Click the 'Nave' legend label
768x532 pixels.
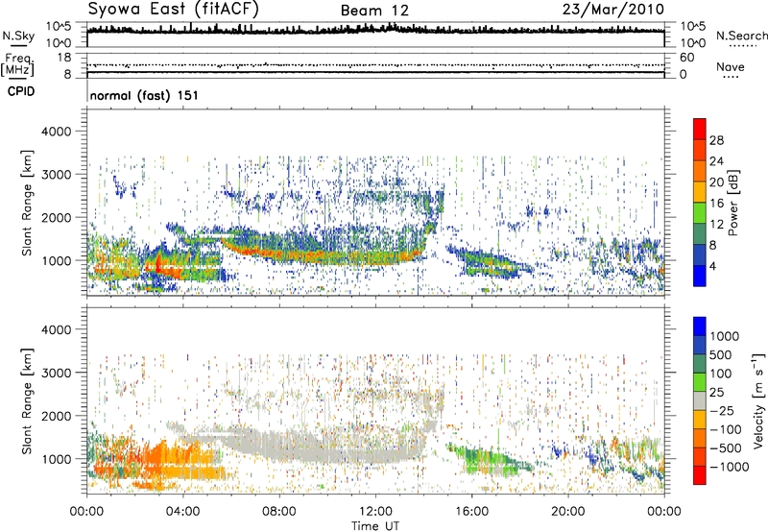pyautogui.click(x=731, y=66)
